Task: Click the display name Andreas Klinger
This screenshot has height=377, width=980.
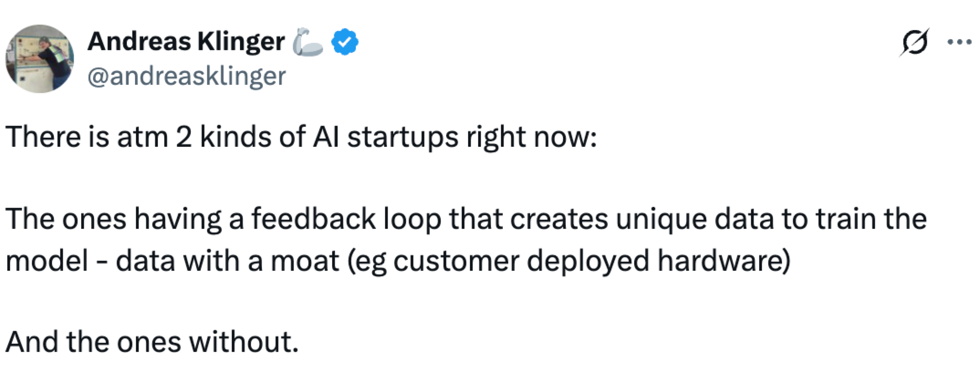Action: pos(186,42)
